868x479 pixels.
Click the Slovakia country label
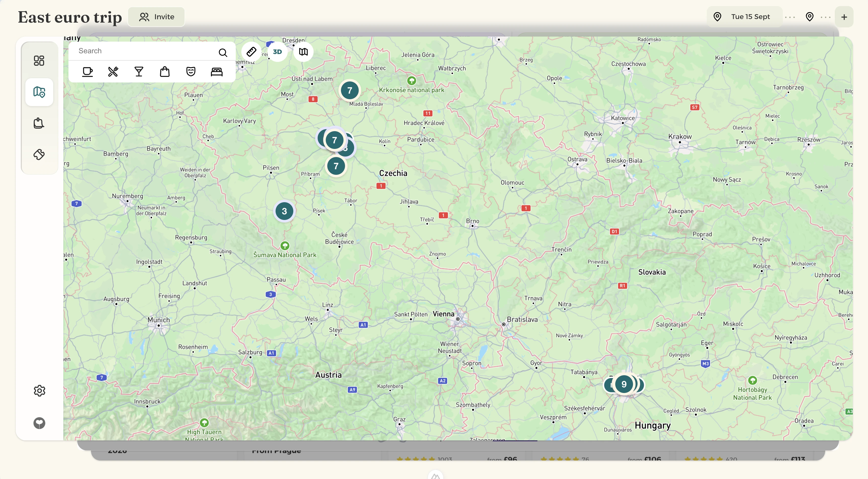[652, 272]
